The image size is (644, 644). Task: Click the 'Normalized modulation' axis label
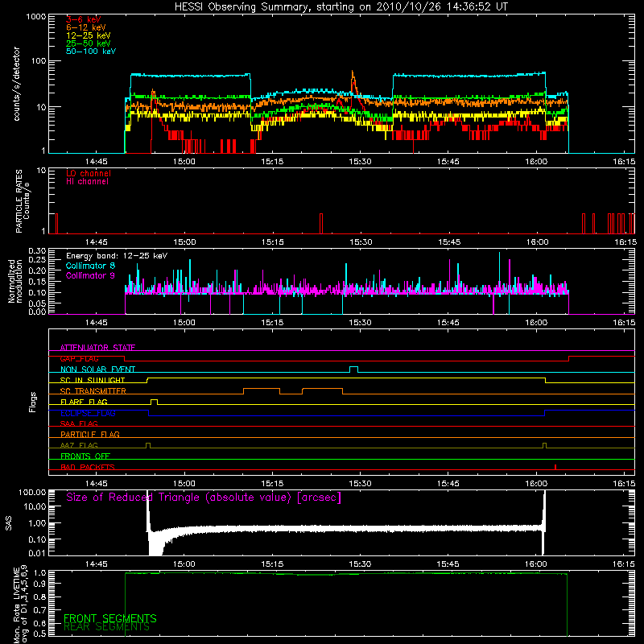pos(14,281)
